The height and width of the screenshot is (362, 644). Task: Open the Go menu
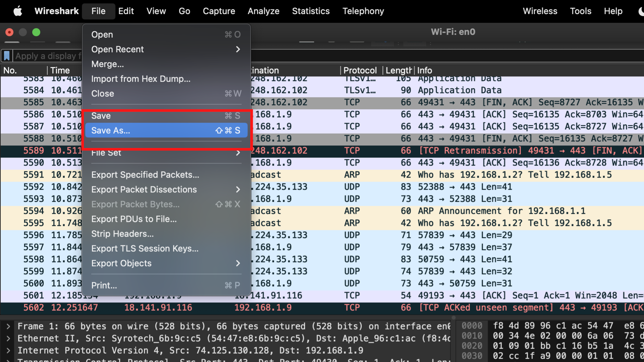pos(184,11)
